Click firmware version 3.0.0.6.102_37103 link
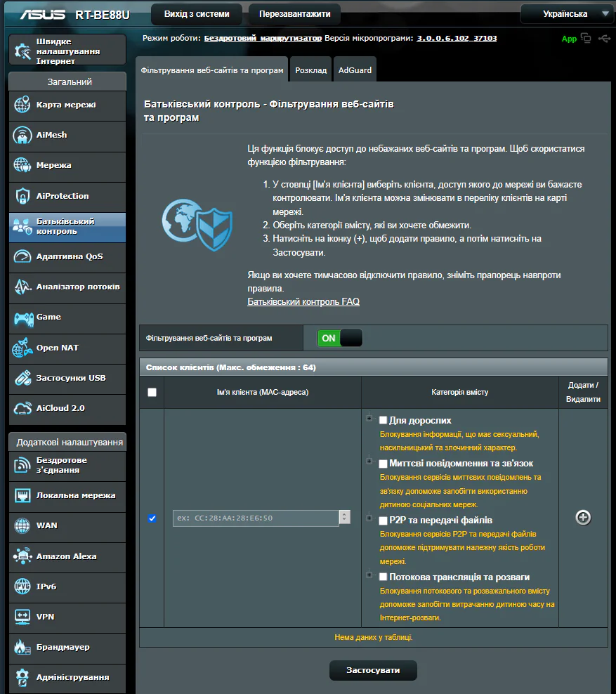Screen dimensions: 616x694 pyautogui.click(x=457, y=39)
